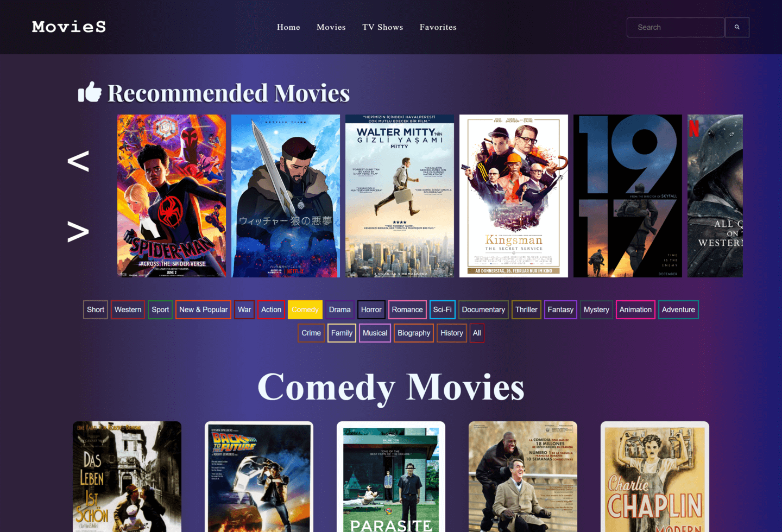This screenshot has height=532, width=782.
Task: Filter by History genre
Action: 452,333
